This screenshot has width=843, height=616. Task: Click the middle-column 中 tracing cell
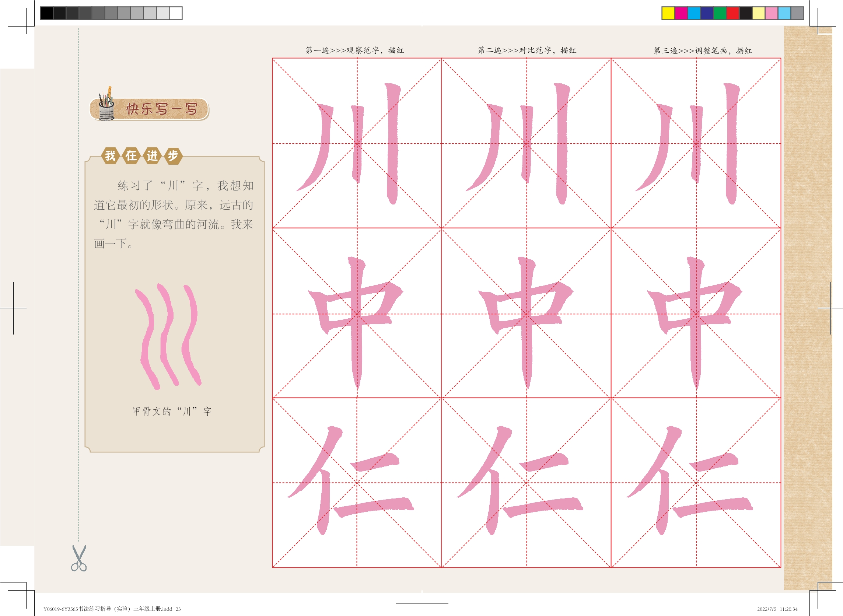[526, 313]
